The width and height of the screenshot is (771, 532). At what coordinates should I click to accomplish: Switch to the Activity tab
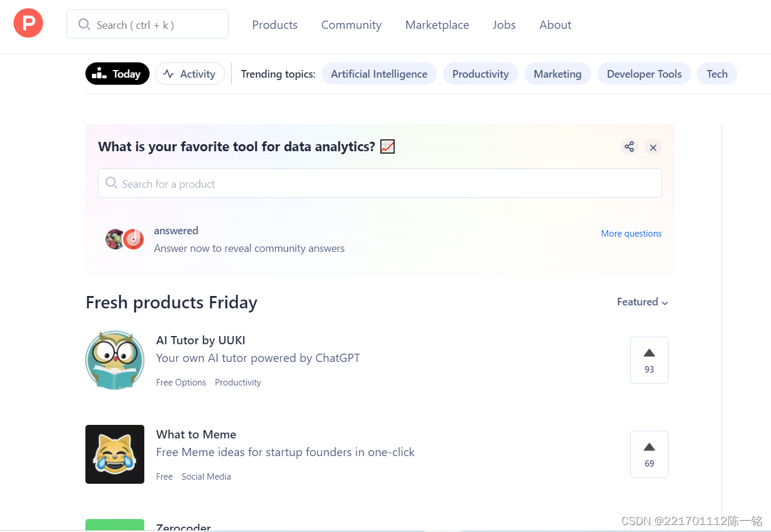pyautogui.click(x=190, y=74)
